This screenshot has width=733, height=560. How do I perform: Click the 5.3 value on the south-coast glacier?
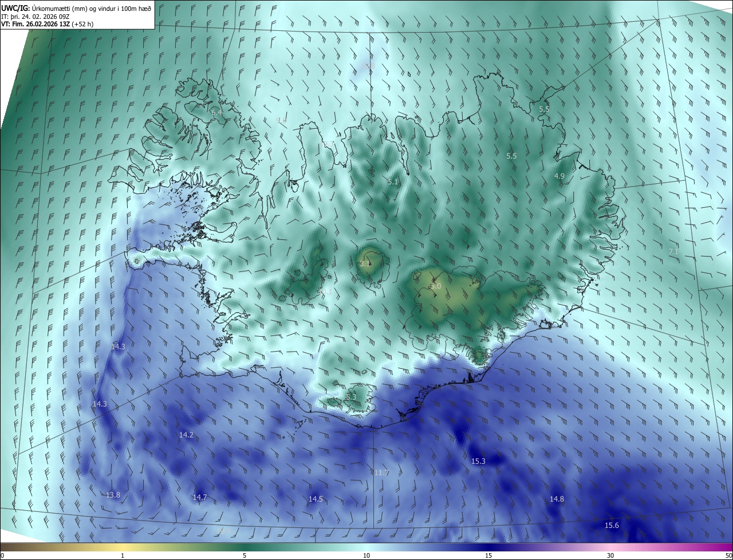click(351, 397)
